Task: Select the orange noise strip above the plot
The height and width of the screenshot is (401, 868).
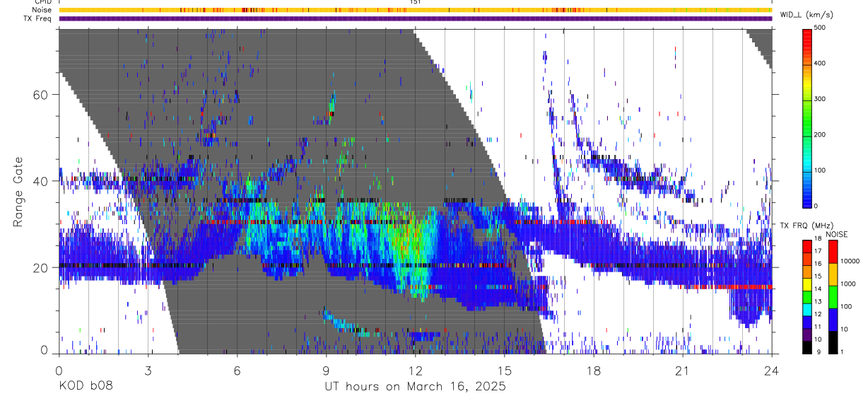Action: tap(416, 10)
